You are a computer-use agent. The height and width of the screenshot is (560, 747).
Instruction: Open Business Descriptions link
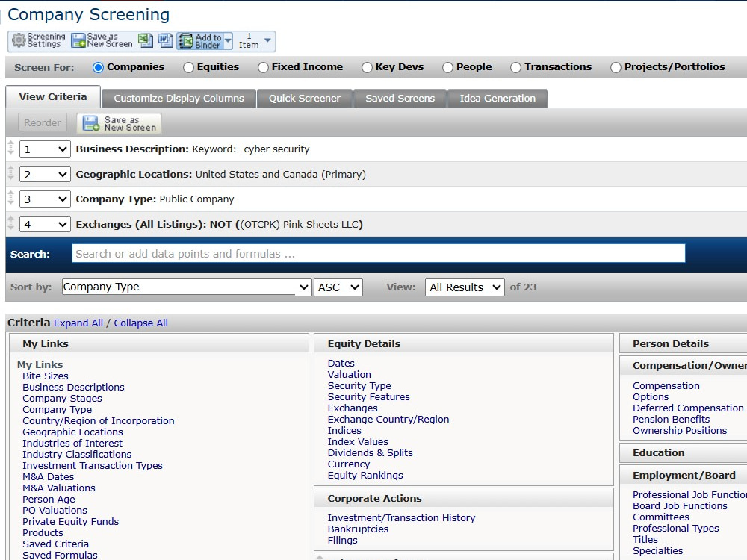point(73,387)
